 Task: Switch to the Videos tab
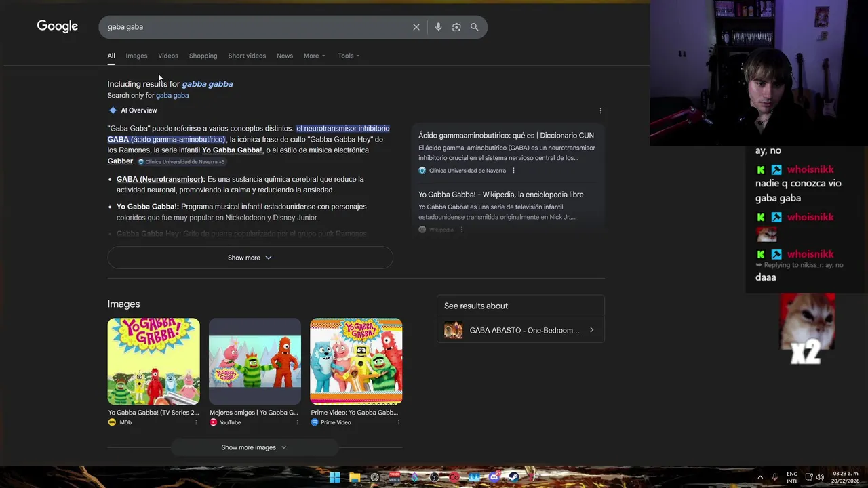[168, 56]
